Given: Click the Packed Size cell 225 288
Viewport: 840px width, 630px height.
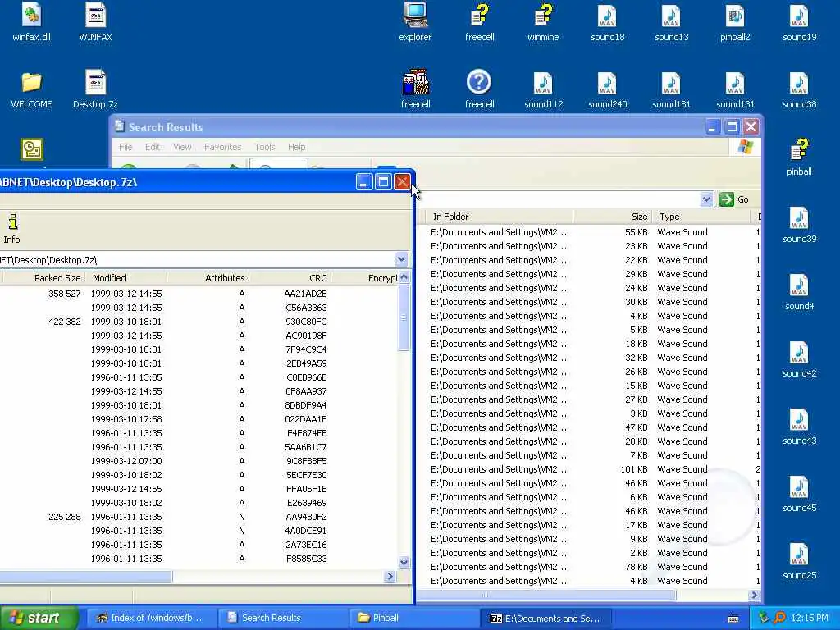Looking at the screenshot, I should pyautogui.click(x=64, y=517).
